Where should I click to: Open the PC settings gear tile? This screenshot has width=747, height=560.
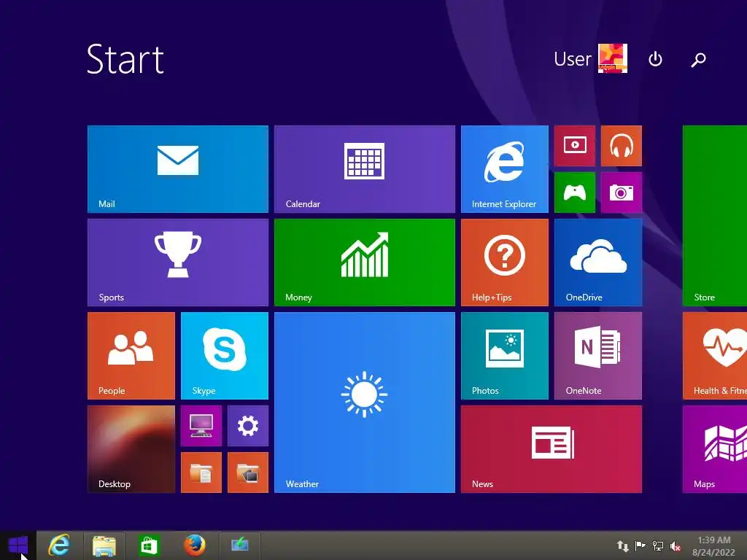click(x=248, y=426)
